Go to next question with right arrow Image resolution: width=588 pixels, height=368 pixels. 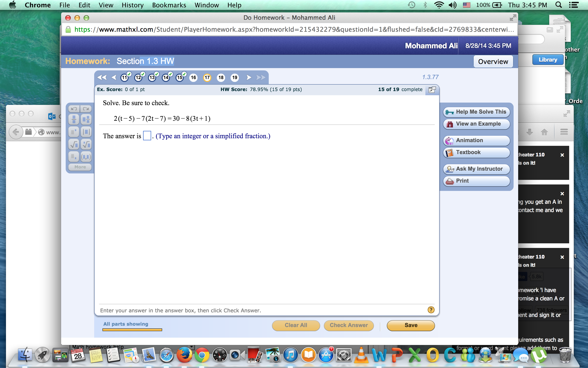pos(249,78)
